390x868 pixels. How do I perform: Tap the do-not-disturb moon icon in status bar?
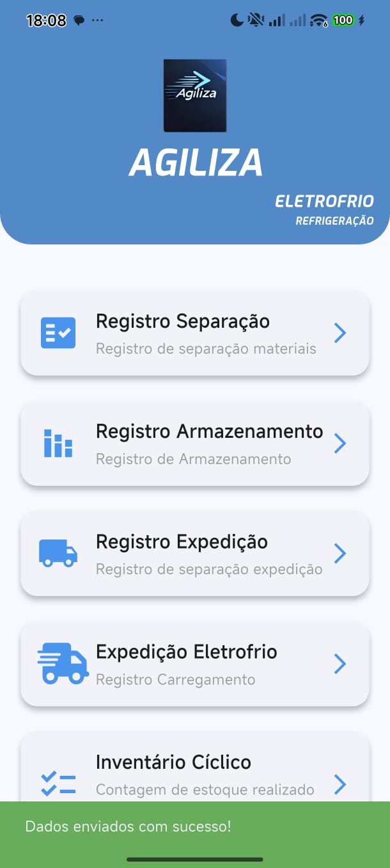point(236,20)
